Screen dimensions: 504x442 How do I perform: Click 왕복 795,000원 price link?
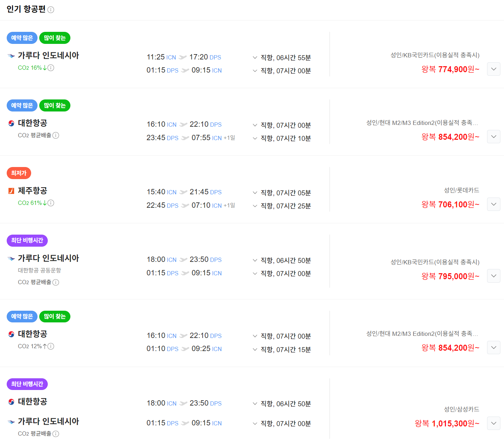click(x=450, y=276)
